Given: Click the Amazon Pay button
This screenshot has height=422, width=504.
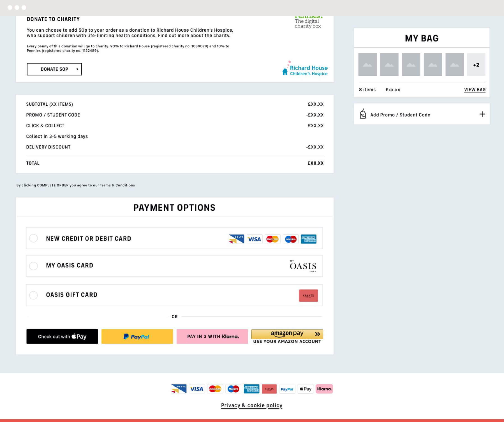Looking at the screenshot, I should (287, 334).
